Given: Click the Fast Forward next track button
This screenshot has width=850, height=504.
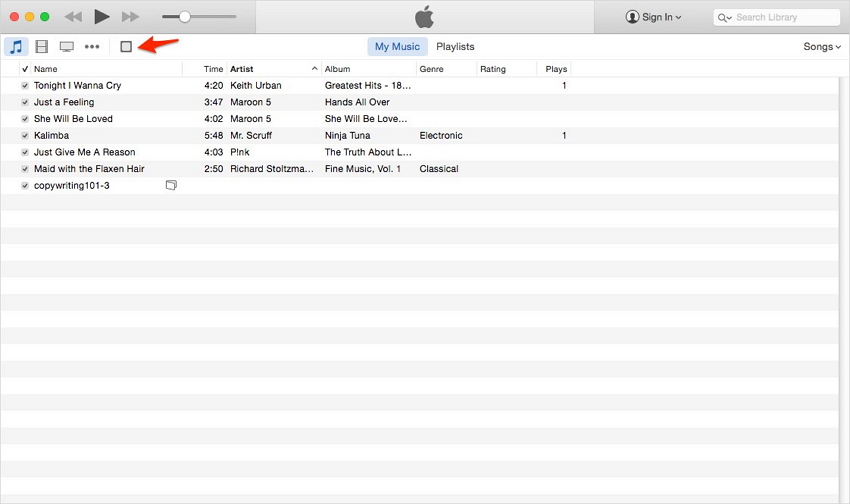Looking at the screenshot, I should tap(130, 17).
